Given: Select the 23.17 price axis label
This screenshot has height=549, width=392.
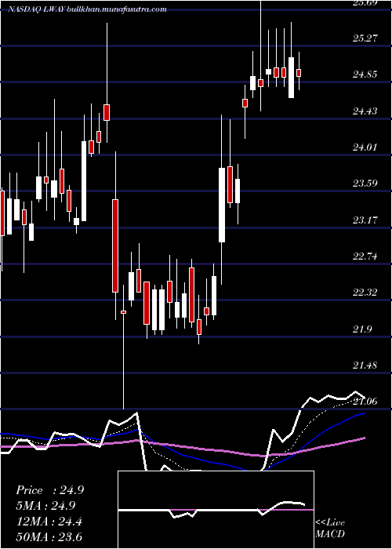Looking at the screenshot, I should click(365, 220).
